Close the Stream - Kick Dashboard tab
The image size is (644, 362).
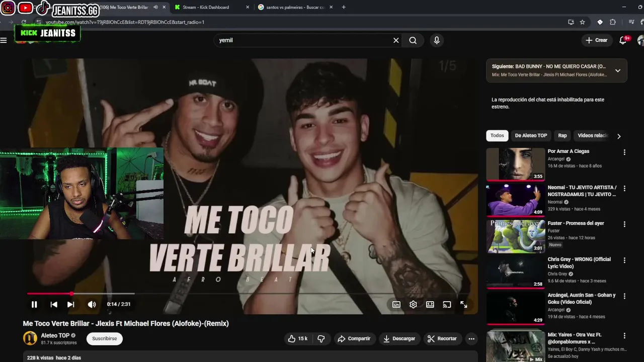pyautogui.click(x=247, y=7)
